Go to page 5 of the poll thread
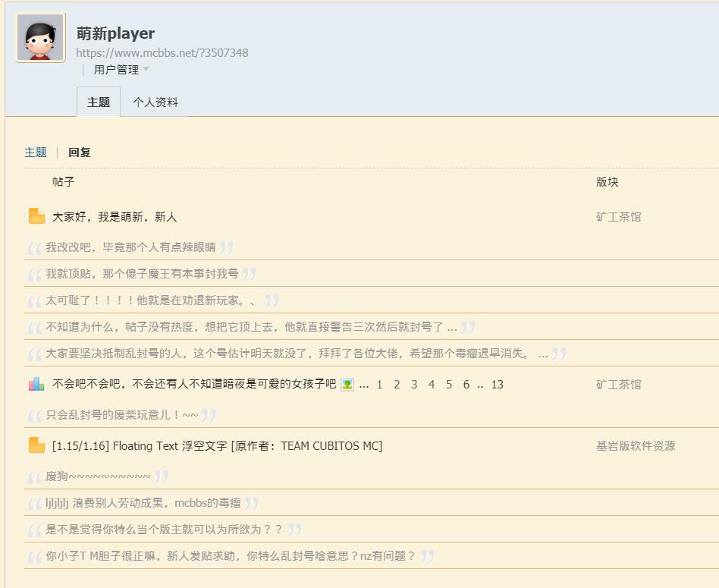 [449, 385]
